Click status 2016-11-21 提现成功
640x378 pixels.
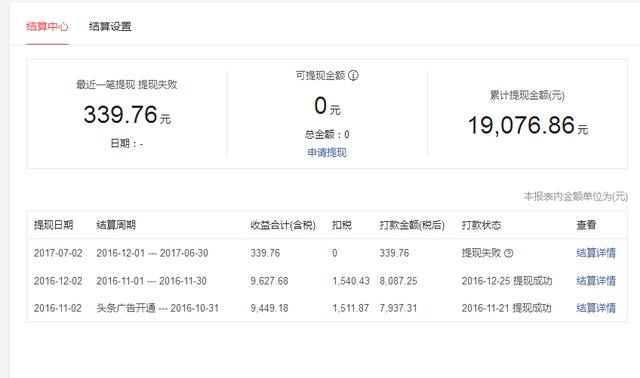[507, 308]
